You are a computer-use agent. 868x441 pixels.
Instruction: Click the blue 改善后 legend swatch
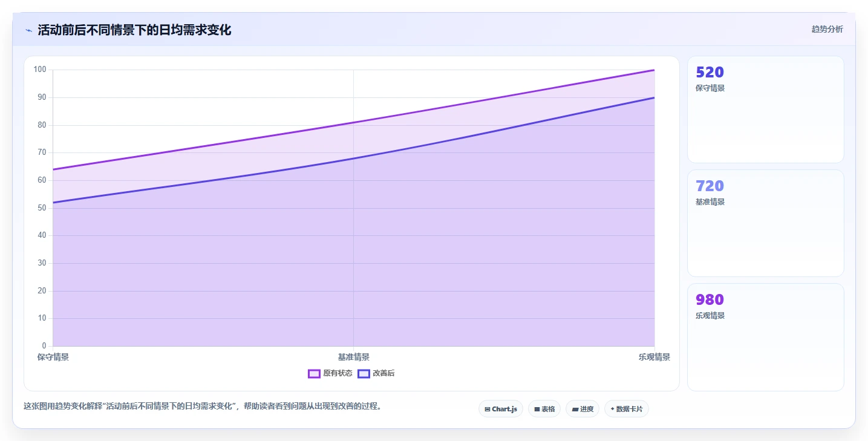(364, 374)
